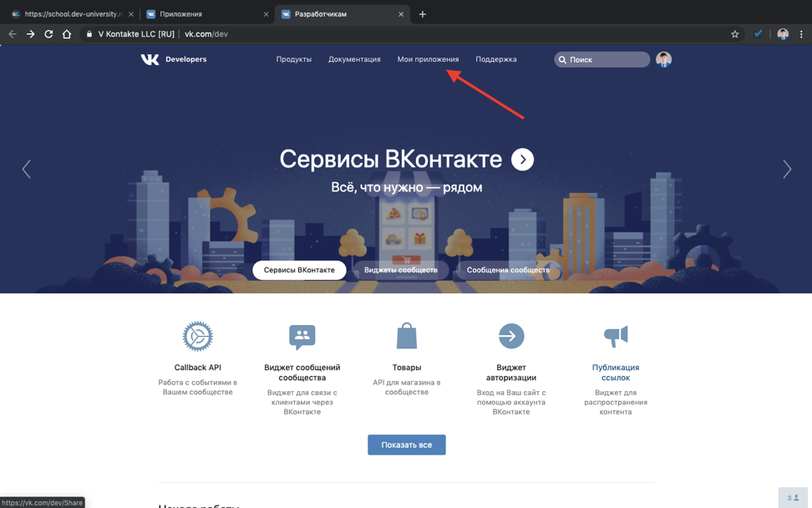Open Chrome three-dot menu
Viewport: 812px width, 508px height.
click(801, 34)
